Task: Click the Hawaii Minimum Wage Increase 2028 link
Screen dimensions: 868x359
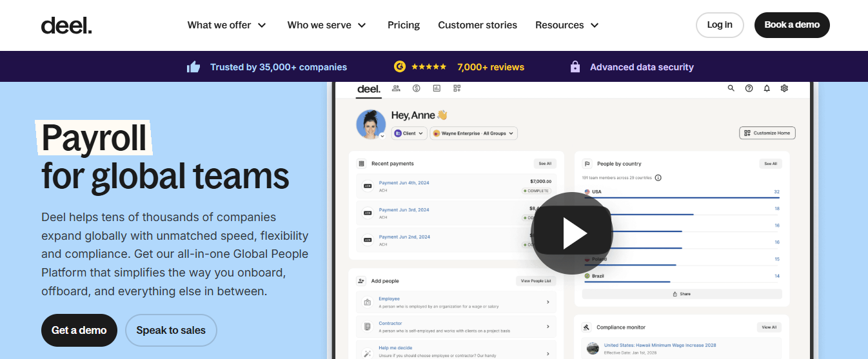Action: tap(660, 345)
